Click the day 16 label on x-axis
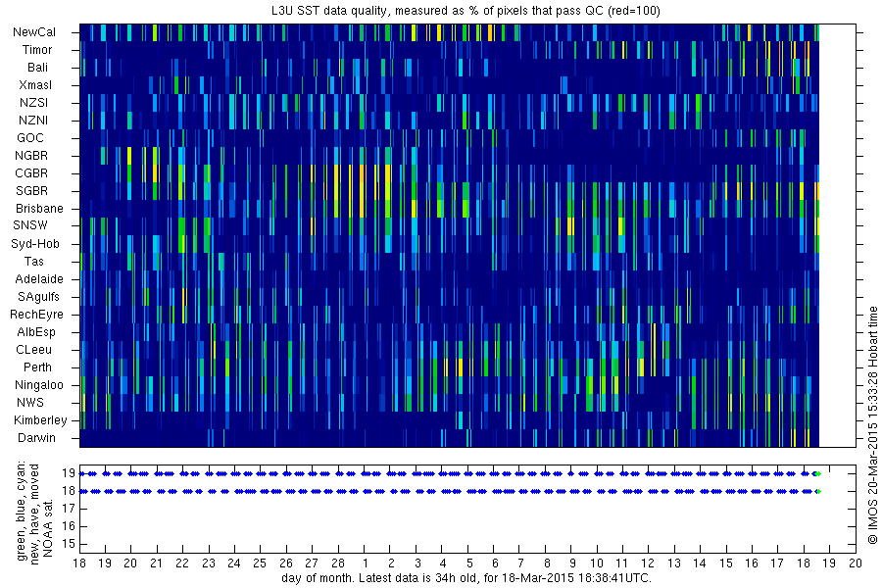The image size is (882, 588). point(752,563)
